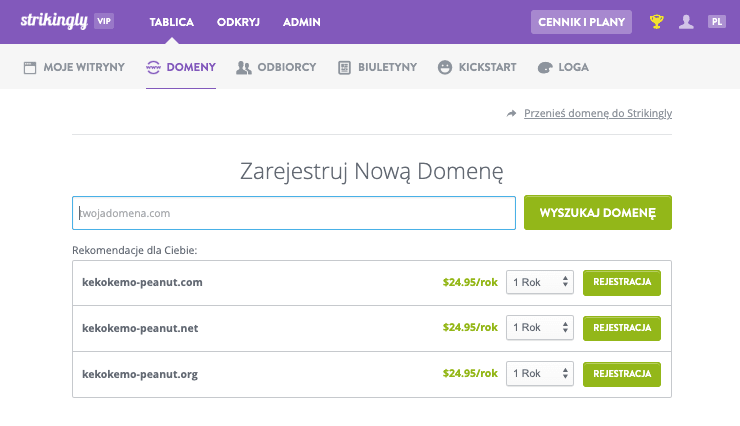Click the kekokemo-peanut.org domain name
This screenshot has width=740, height=426.
(140, 374)
